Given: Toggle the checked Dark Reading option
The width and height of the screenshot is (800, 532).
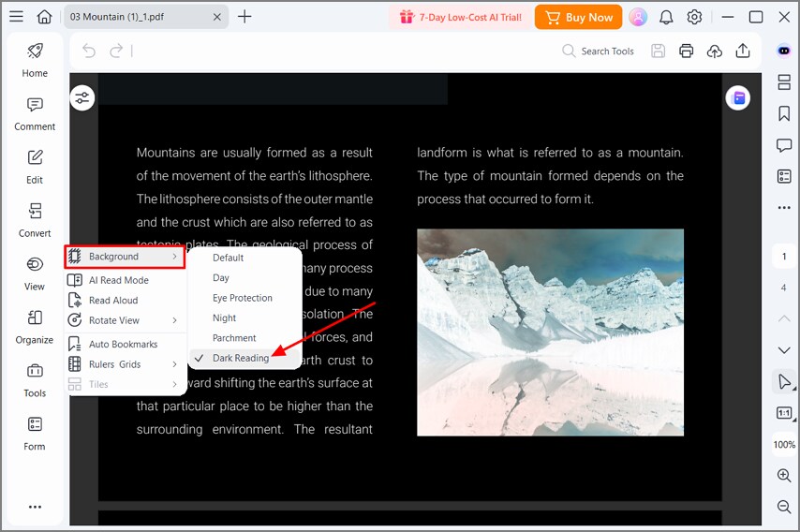Looking at the screenshot, I should [244, 358].
